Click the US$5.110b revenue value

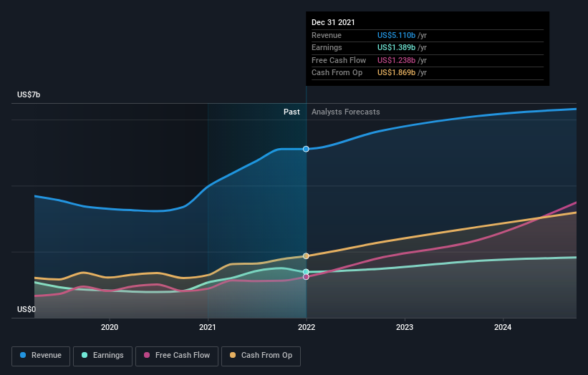tap(396, 35)
